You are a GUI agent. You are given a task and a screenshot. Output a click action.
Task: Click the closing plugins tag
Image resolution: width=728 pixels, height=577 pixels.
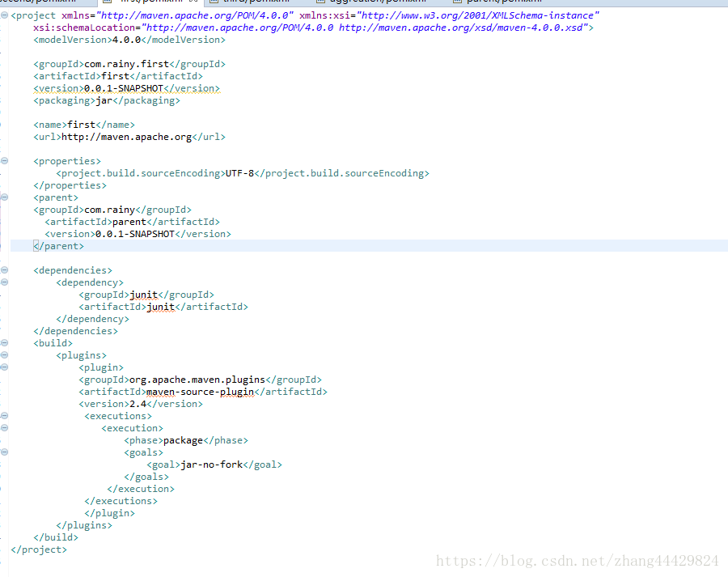click(x=84, y=525)
